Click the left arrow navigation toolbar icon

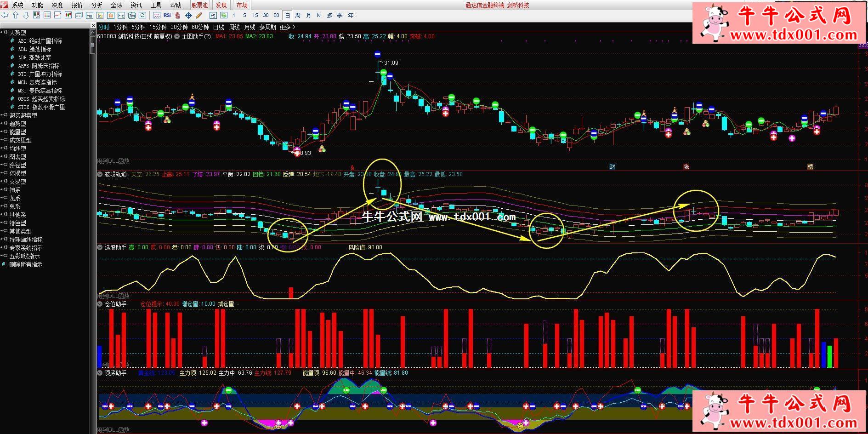tap(5, 15)
